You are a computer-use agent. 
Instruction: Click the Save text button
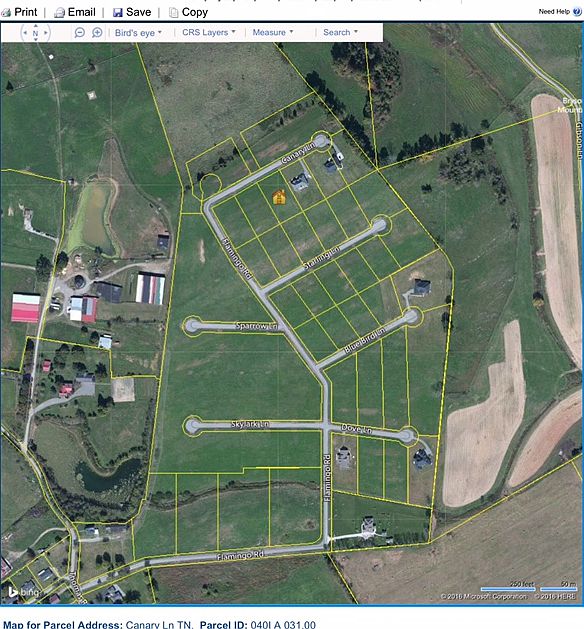click(138, 12)
